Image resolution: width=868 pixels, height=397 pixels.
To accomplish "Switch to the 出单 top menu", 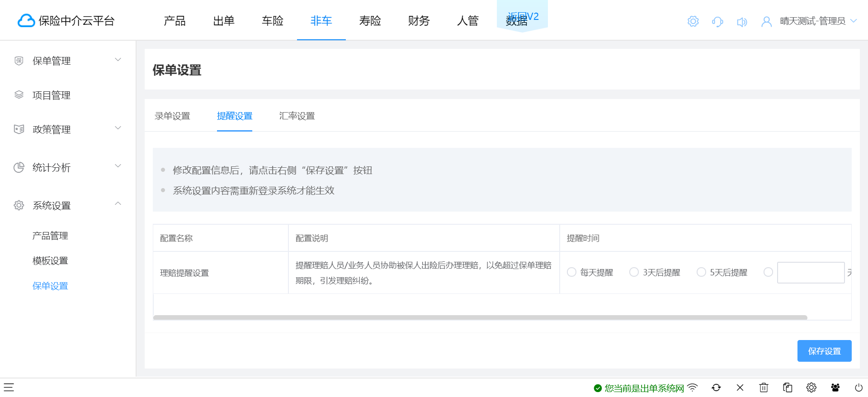I will tap(224, 21).
